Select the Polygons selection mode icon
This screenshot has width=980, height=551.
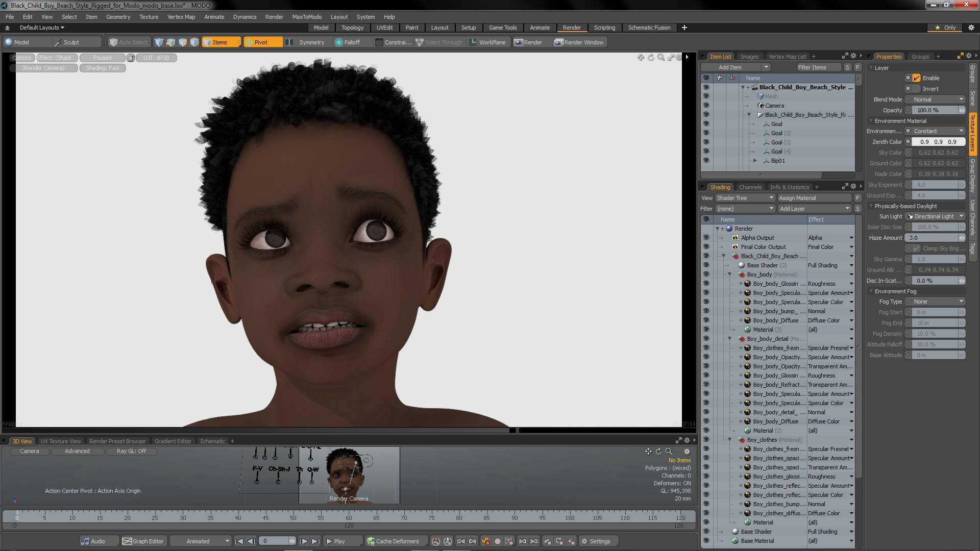click(x=183, y=42)
